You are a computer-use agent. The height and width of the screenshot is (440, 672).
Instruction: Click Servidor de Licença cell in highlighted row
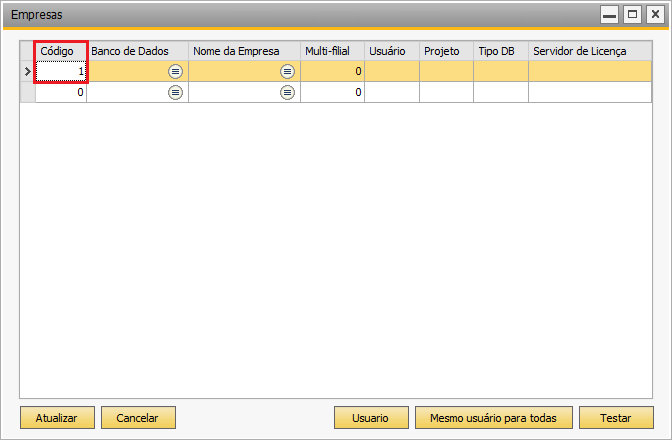click(x=590, y=72)
